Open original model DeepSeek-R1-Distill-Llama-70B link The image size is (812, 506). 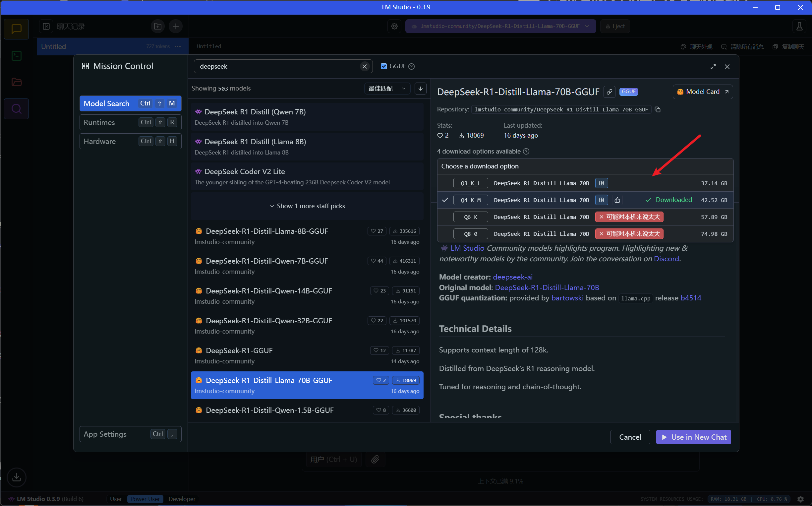coord(547,287)
